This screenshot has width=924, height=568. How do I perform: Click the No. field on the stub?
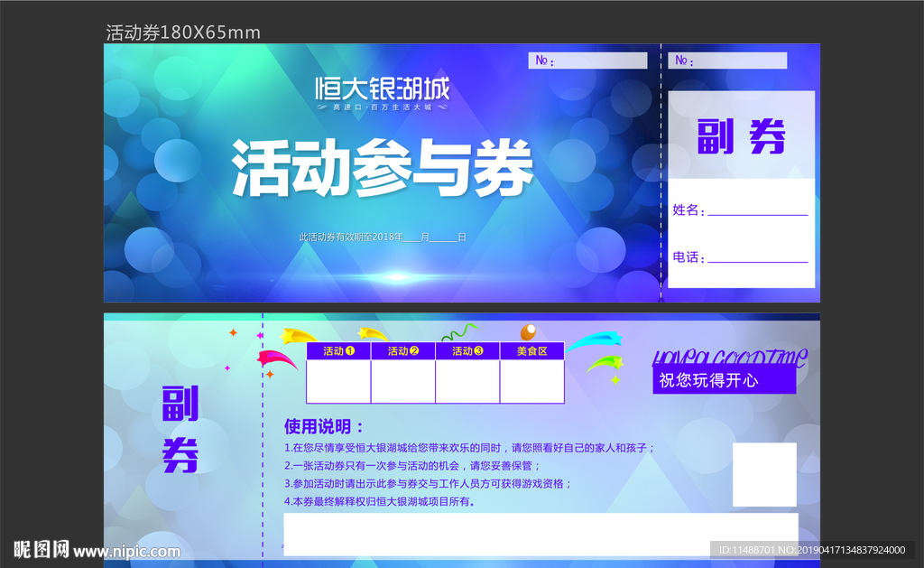[727, 61]
